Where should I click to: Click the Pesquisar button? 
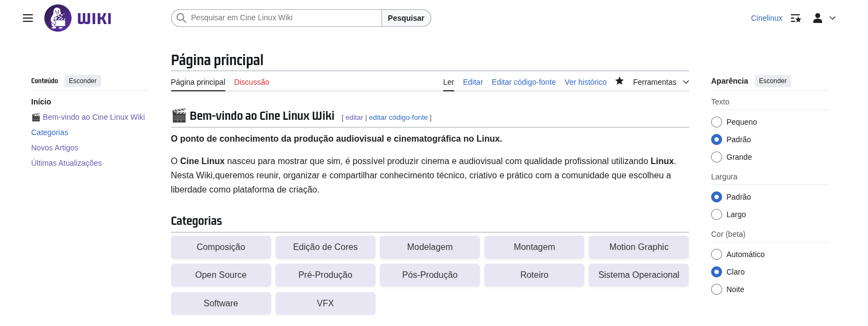click(x=406, y=18)
